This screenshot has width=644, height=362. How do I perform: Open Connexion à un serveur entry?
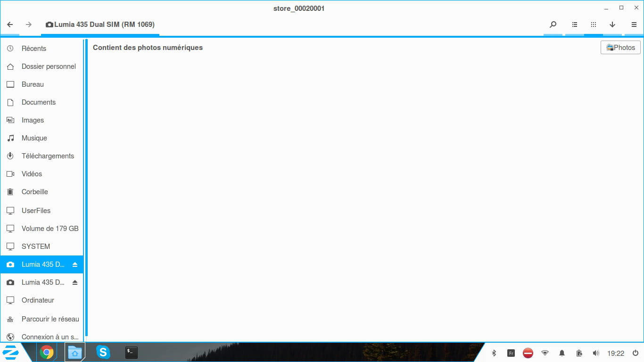[x=41, y=337]
